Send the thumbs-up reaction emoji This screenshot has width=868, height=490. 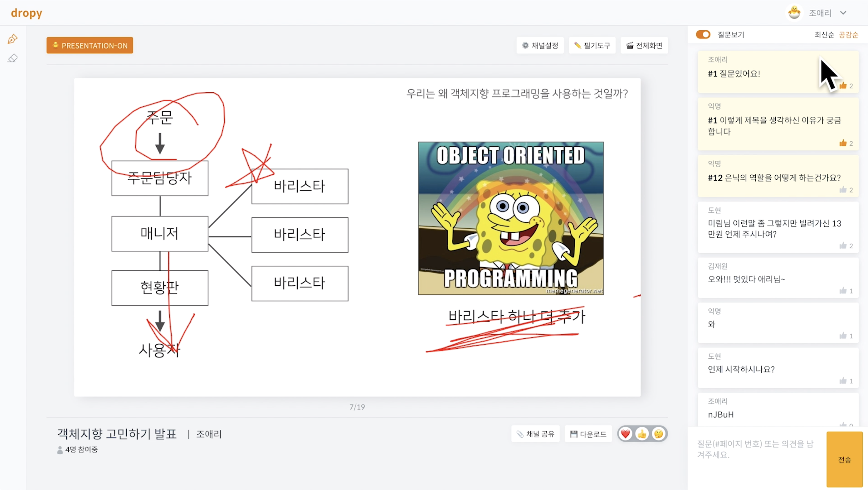point(642,434)
